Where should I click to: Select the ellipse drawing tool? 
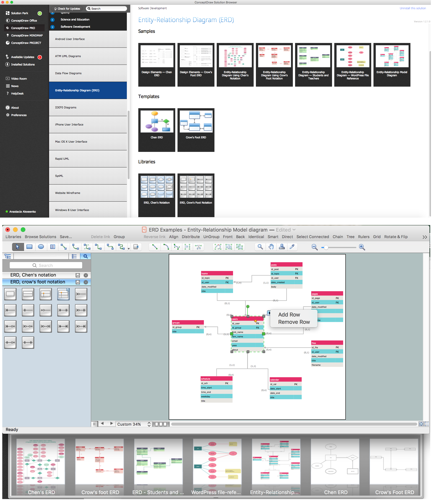tap(42, 247)
